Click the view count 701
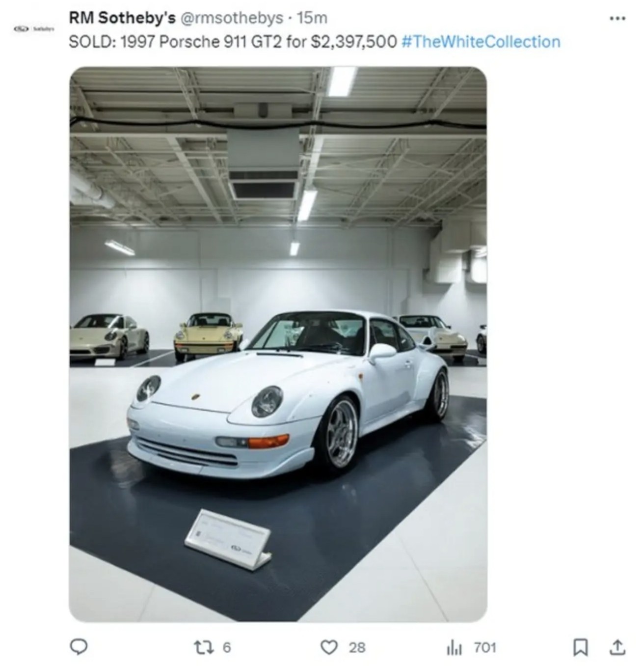 click(x=484, y=647)
